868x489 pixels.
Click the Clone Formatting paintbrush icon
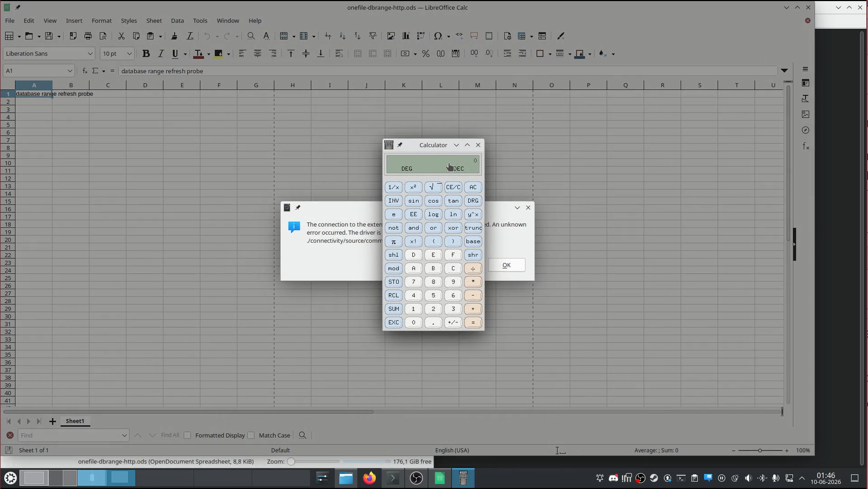174,36
